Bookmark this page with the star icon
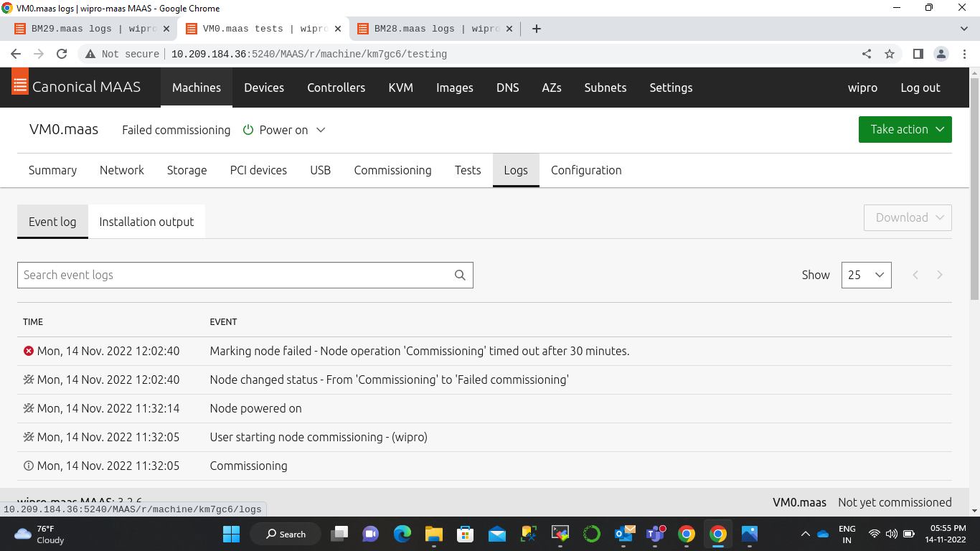The height and width of the screenshot is (551, 980). 890,54
